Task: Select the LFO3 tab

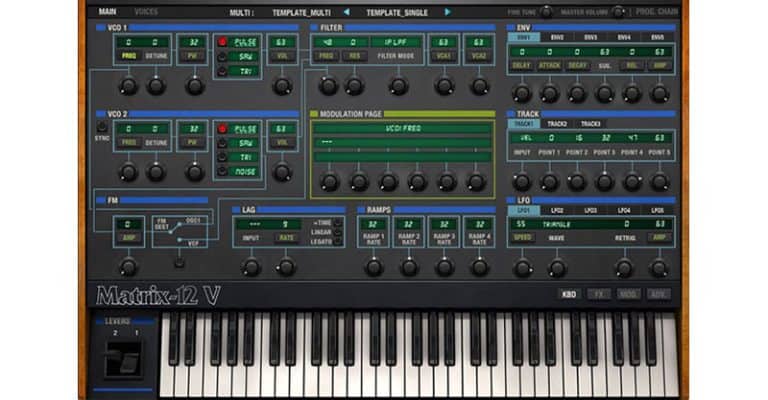Action: [590, 211]
